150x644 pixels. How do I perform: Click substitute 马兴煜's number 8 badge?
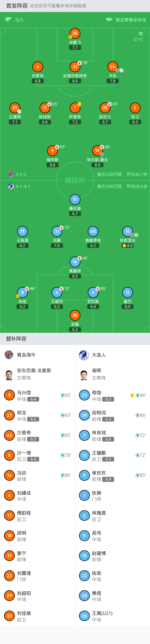pos(9,395)
